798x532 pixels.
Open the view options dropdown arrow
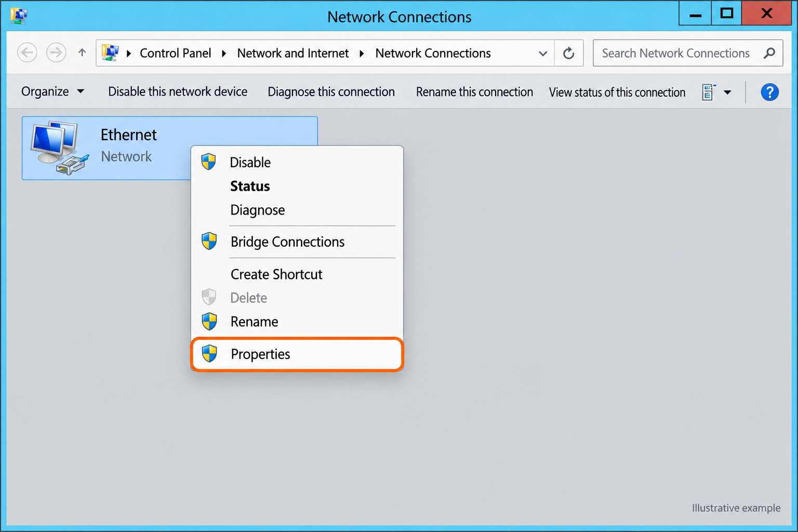[727, 92]
